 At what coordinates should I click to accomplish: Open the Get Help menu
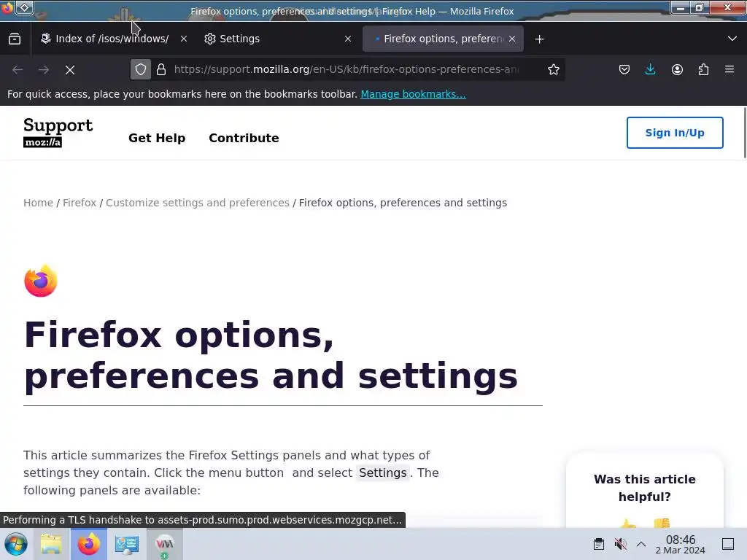157,138
